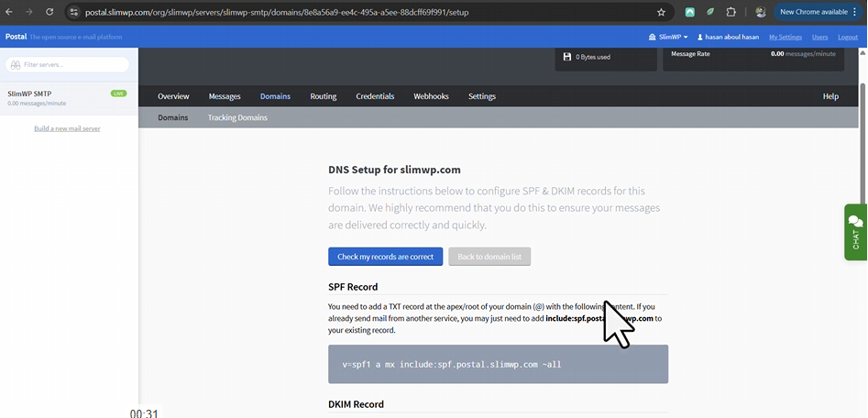
Task: Click the browser forward arrow
Action: tap(29, 12)
